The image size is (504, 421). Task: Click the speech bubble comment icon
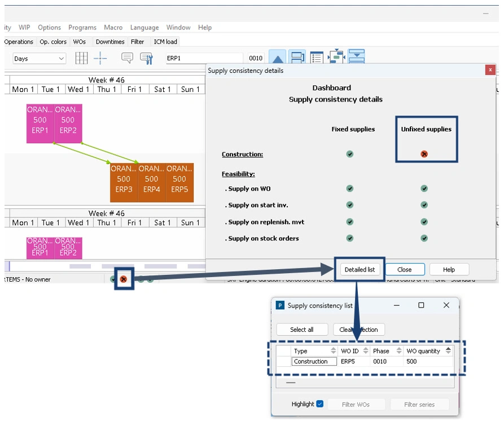tap(127, 58)
